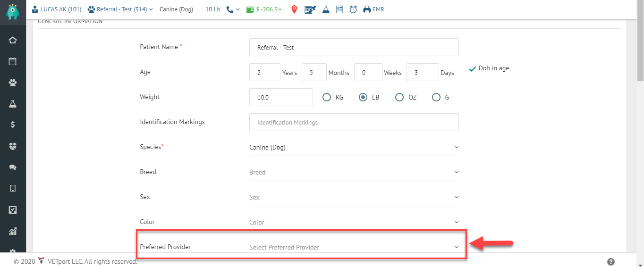Open the $ -206.3 balance menu
The height and width of the screenshot is (267, 644).
click(264, 9)
